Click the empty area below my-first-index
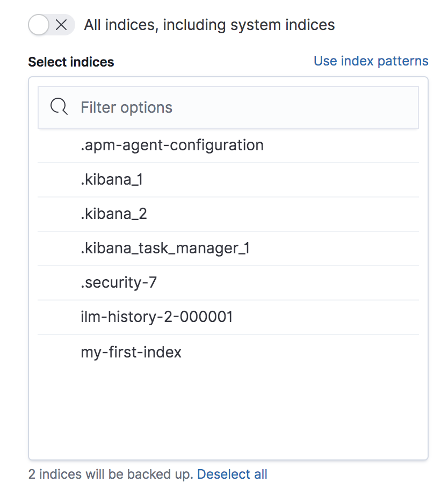This screenshot has height=497, width=448. pyautogui.click(x=228, y=408)
